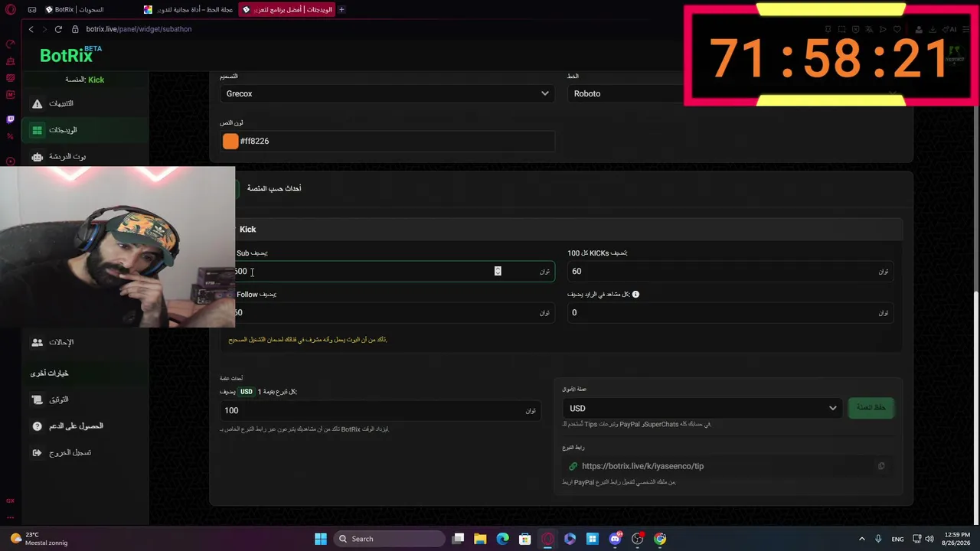Viewport: 980px width, 551px height.
Task: Click other options (خيارات أخرى) heading
Action: click(x=50, y=373)
